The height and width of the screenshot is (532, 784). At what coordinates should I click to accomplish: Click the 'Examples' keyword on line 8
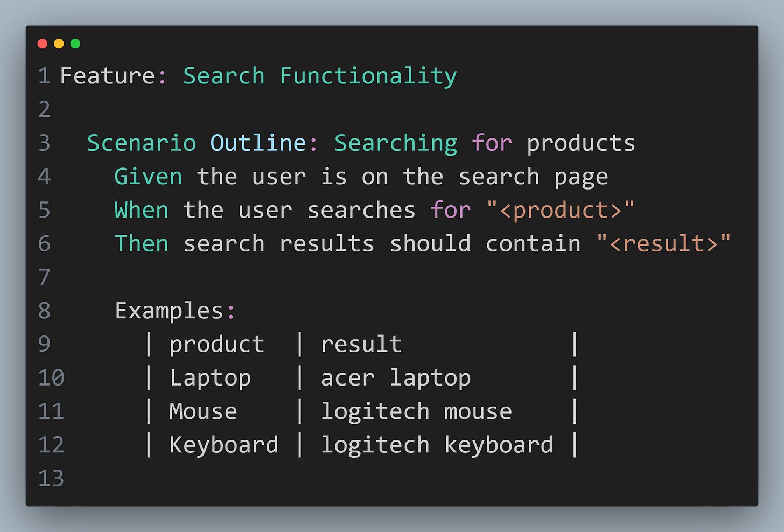click(169, 311)
